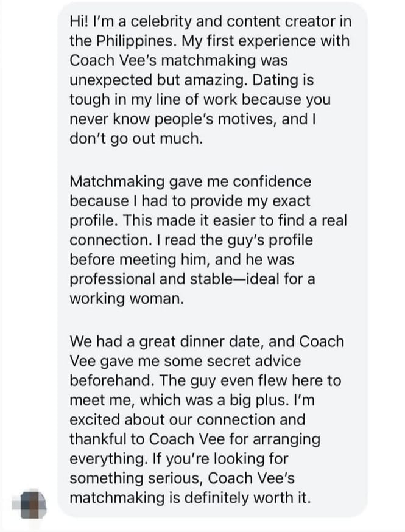Tap the phrase "never know people's motives"

(x=173, y=119)
